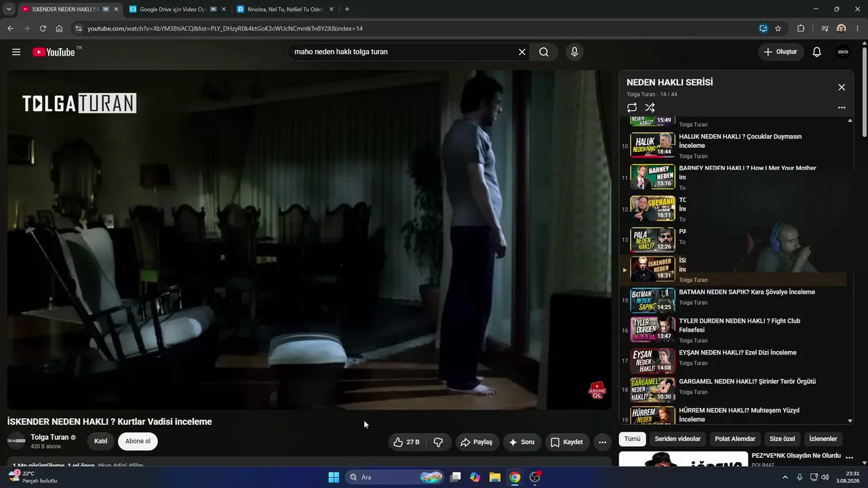
Task: Close the Nnoitra, Nel Tu tab
Action: (x=332, y=9)
